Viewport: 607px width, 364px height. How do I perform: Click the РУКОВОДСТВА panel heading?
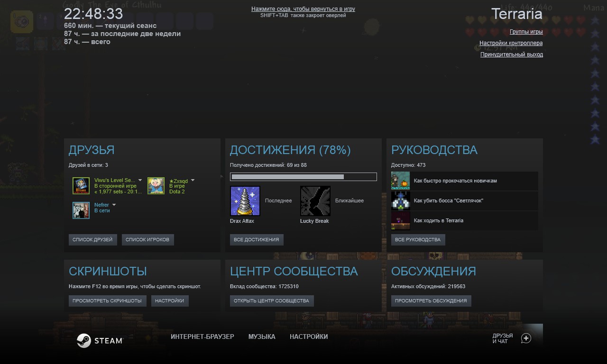(434, 150)
